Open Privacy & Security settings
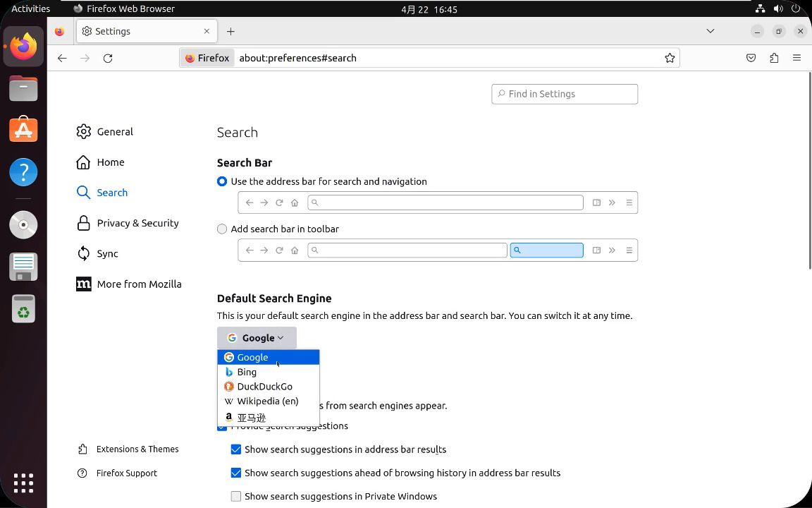This screenshot has height=508, width=812. pyautogui.click(x=137, y=223)
